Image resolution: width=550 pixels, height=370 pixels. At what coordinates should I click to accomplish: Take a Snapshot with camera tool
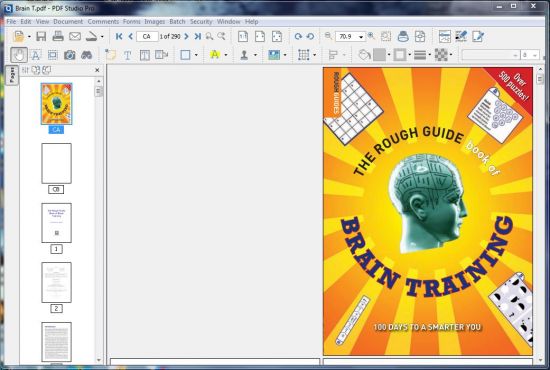69,55
